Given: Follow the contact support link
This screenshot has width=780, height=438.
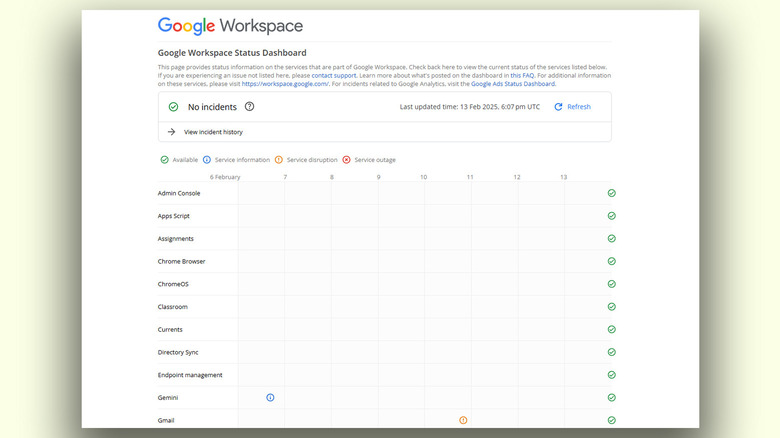Looking at the screenshot, I should click(334, 76).
